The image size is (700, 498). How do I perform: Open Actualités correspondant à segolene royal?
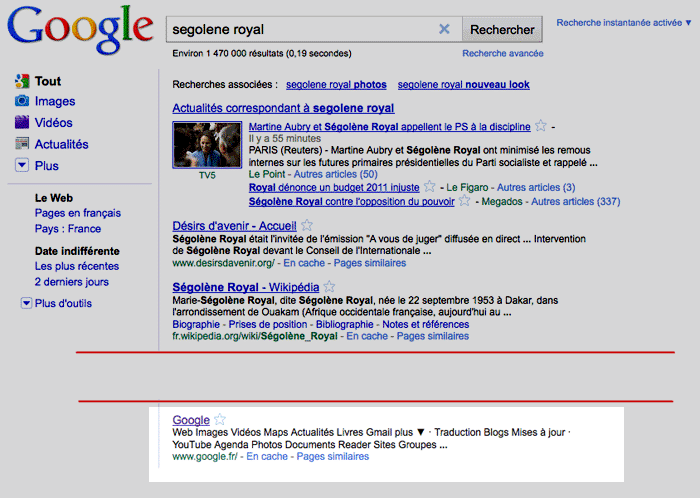[283, 108]
